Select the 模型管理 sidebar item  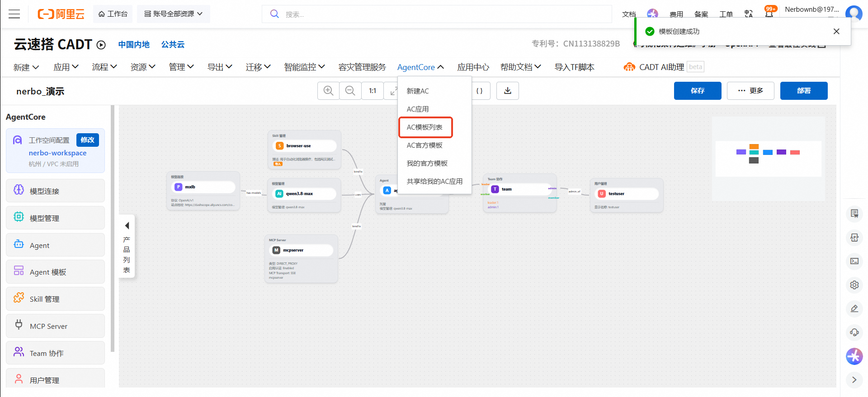pos(55,218)
